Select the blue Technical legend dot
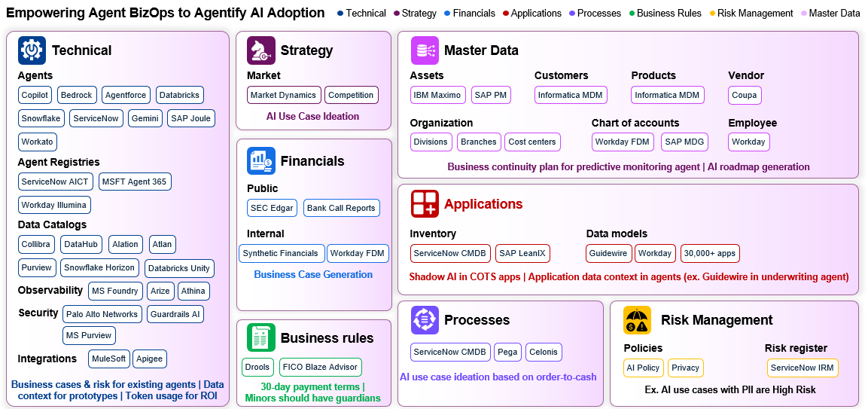The width and height of the screenshot is (868, 409). point(340,14)
